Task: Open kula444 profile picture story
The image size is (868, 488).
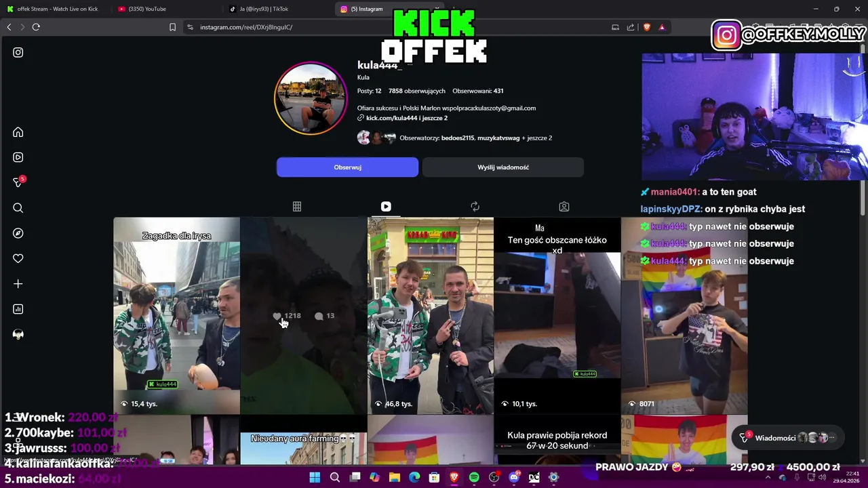Action: [311, 98]
